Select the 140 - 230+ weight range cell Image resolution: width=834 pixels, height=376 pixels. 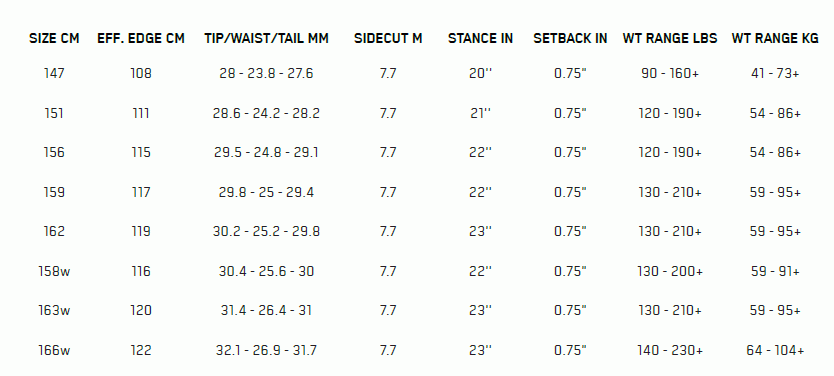(670, 350)
